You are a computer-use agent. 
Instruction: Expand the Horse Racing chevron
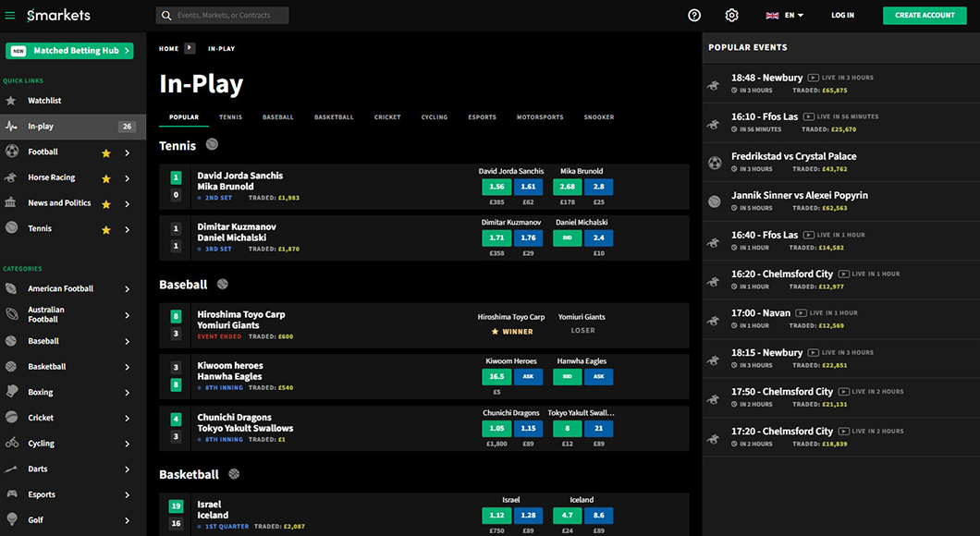click(128, 178)
